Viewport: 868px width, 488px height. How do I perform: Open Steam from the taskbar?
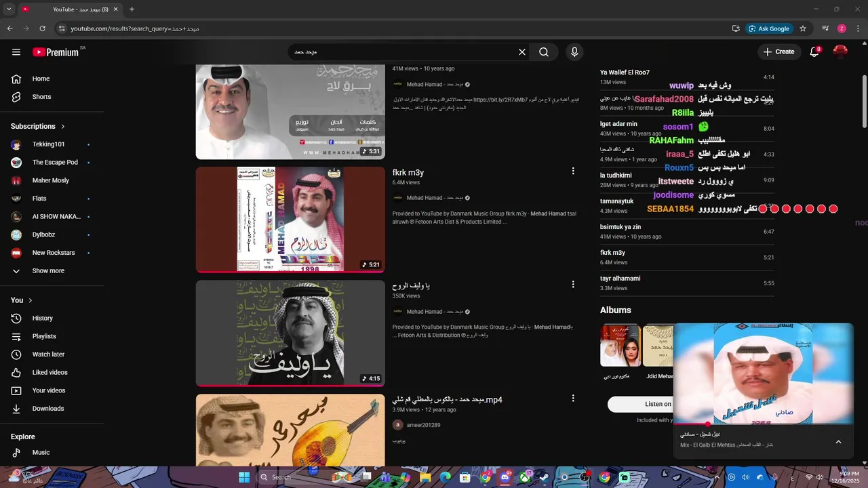[544, 477]
